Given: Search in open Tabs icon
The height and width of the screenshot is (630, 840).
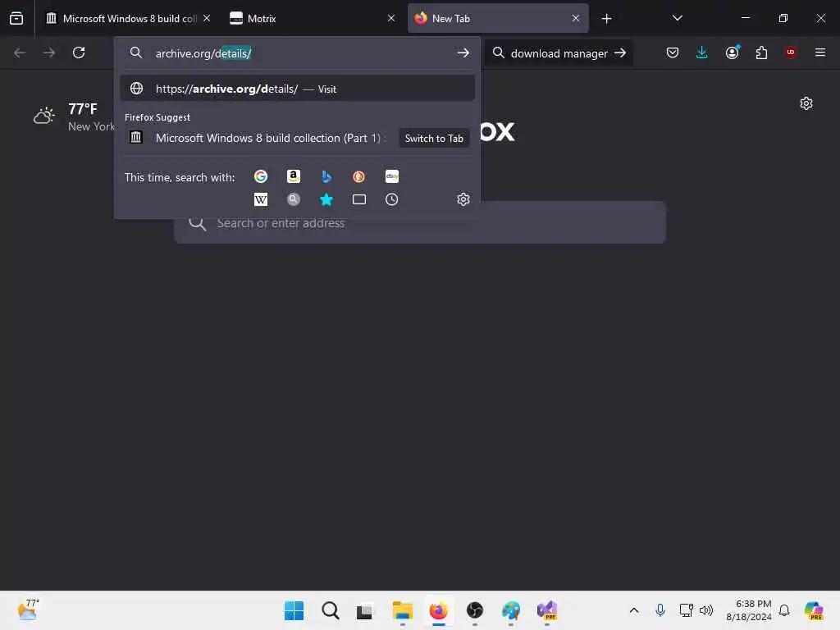Looking at the screenshot, I should coord(359,199).
